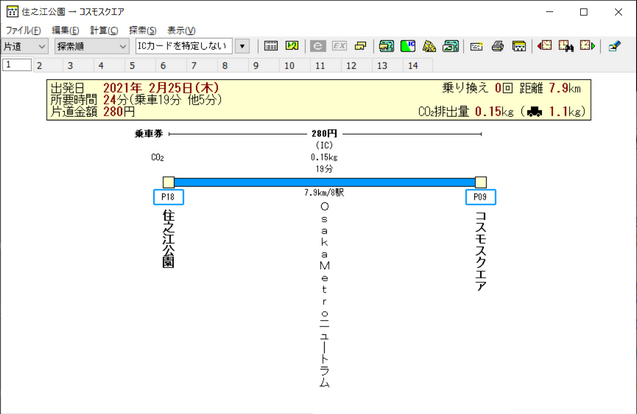Open the 編集(E) menu
This screenshot has height=414, width=637.
click(x=65, y=30)
